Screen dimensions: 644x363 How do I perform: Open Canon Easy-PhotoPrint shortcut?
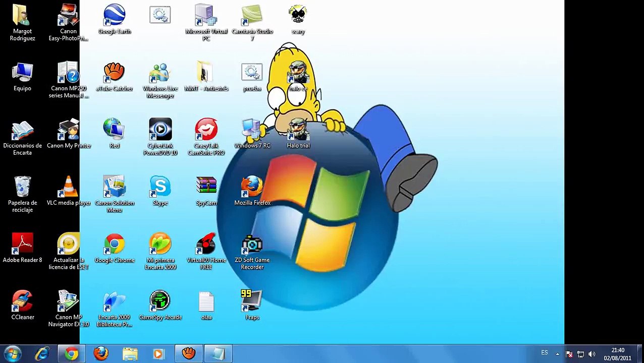(x=69, y=23)
